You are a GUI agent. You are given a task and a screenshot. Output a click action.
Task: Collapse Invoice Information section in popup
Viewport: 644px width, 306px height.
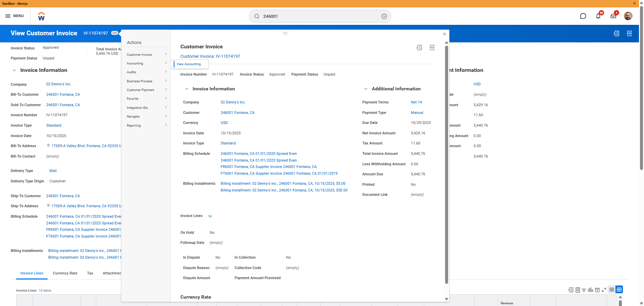(x=187, y=89)
